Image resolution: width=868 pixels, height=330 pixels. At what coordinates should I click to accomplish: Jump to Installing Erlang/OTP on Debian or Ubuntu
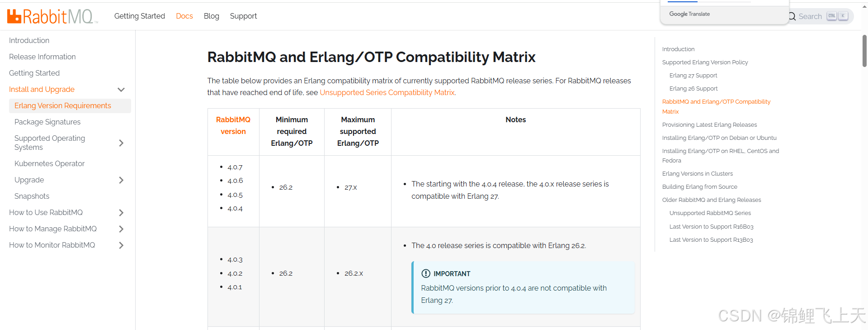[719, 138]
